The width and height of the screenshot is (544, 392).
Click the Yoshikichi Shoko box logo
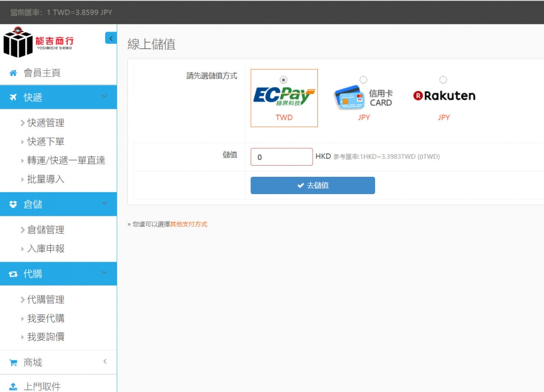point(18,42)
